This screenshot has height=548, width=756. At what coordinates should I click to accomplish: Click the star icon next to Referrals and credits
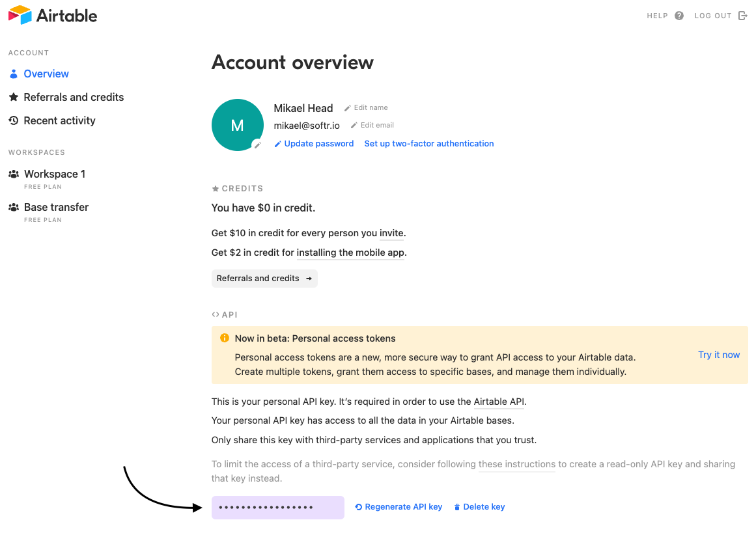click(13, 97)
